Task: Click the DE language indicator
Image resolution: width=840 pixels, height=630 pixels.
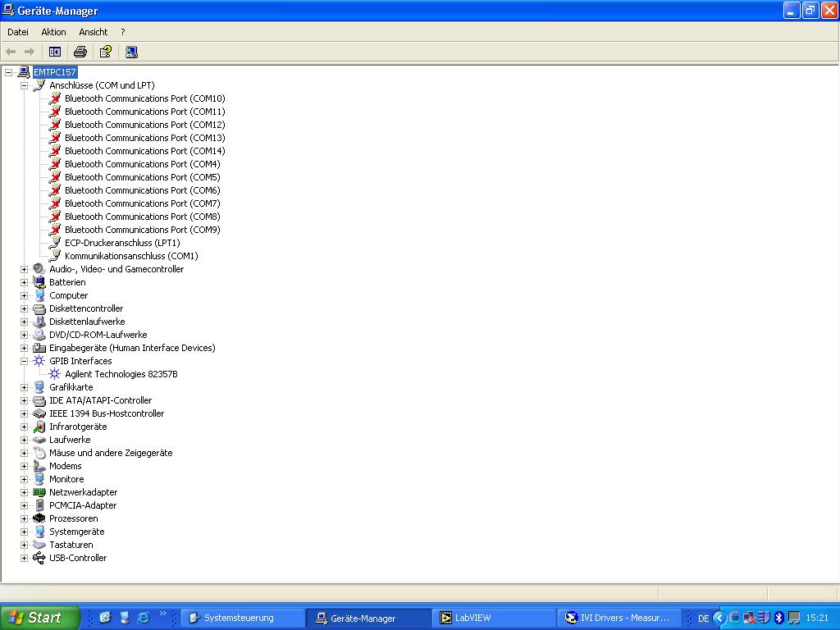Action: coord(703,619)
